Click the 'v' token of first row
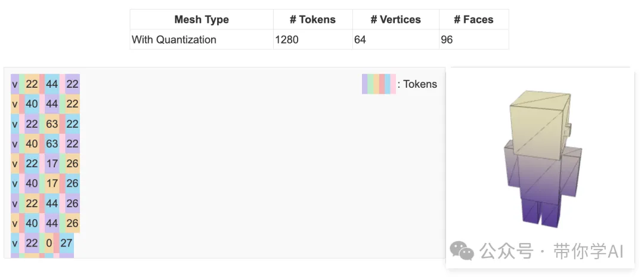The height and width of the screenshot is (277, 644). pos(14,84)
